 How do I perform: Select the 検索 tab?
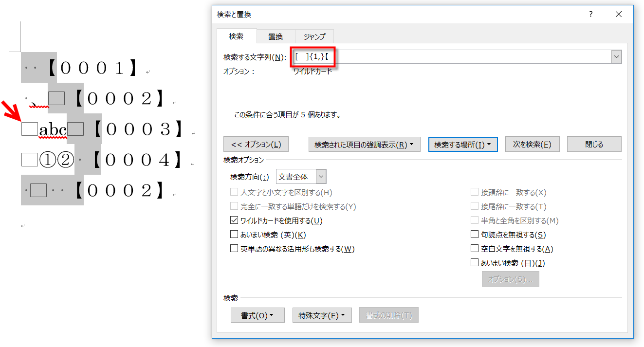[236, 37]
